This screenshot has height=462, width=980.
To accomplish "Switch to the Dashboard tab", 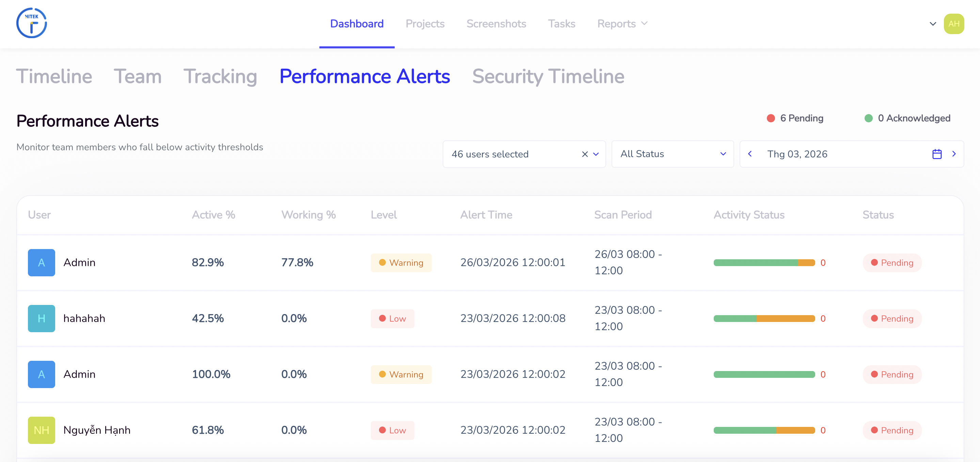I will point(357,24).
